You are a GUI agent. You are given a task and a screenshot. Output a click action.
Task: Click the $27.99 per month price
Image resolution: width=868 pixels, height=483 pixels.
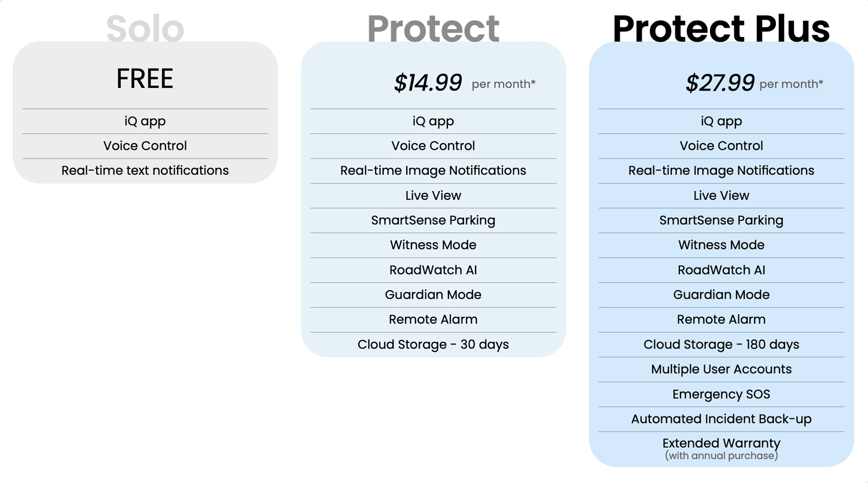(x=720, y=83)
